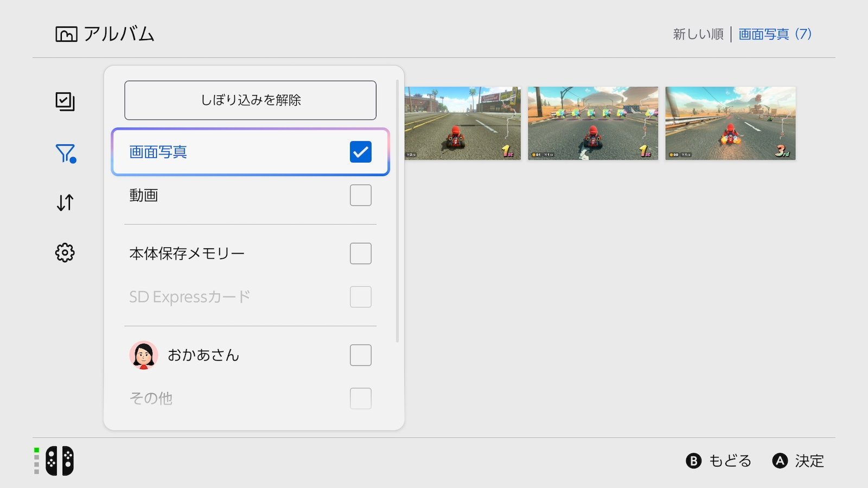Click the 新しい順 sort indicator

pyautogui.click(x=698, y=34)
